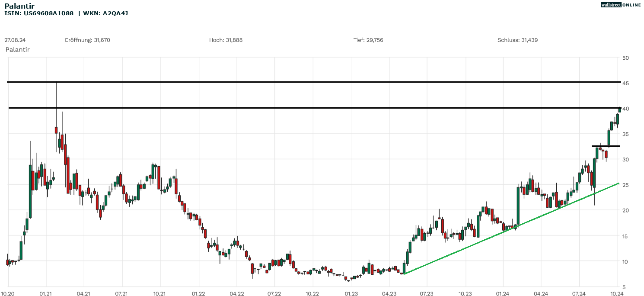Click the 10.22 x-axis date label
644x296 pixels.
[x=312, y=293]
